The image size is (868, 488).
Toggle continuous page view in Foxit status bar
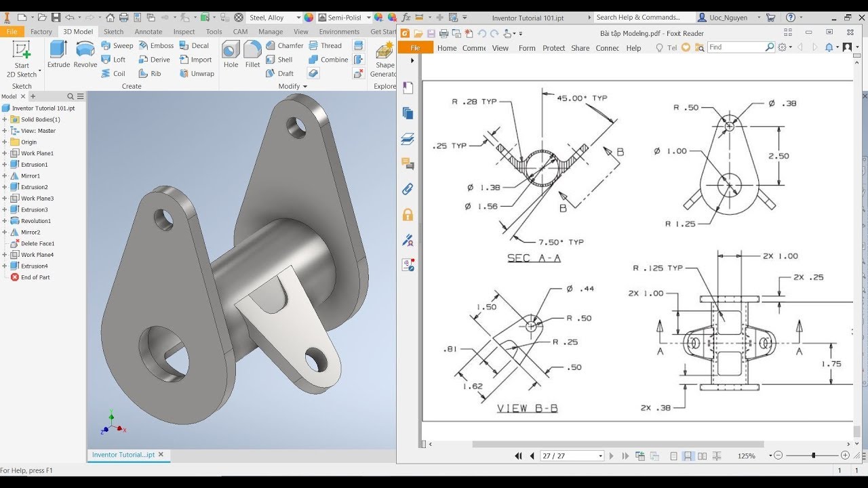(x=688, y=456)
